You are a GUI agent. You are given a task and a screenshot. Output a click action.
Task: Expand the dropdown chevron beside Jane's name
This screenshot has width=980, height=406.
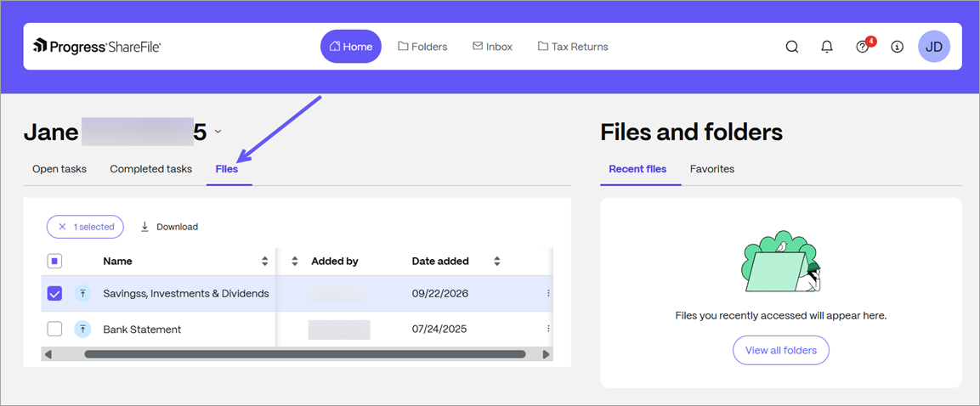[218, 132]
